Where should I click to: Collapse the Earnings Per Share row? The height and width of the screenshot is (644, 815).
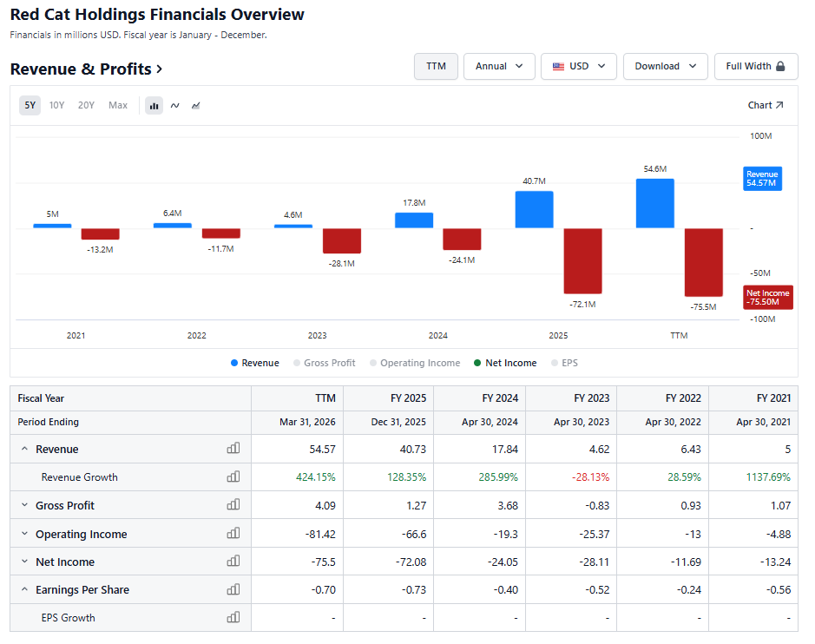point(24,589)
